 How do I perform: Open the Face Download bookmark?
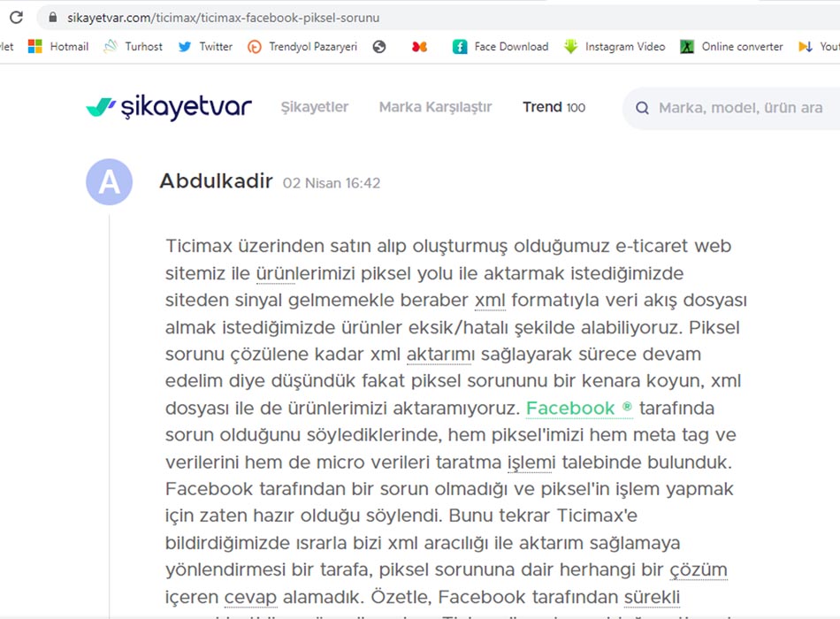coord(500,47)
